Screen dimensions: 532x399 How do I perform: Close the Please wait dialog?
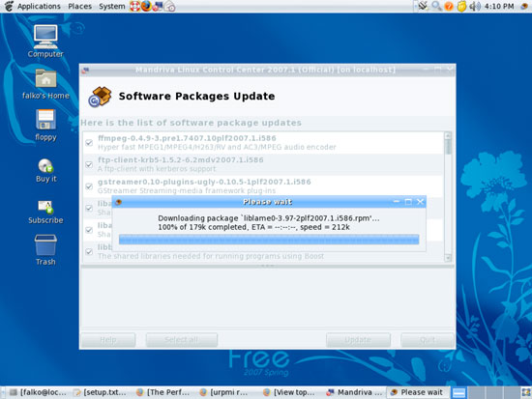(421, 202)
